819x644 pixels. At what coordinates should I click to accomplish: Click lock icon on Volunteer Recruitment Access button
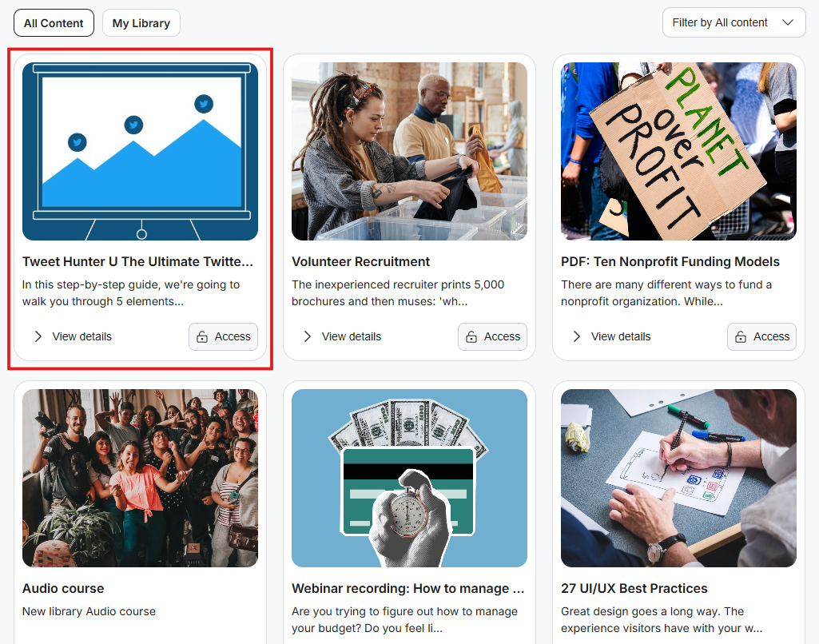point(471,337)
